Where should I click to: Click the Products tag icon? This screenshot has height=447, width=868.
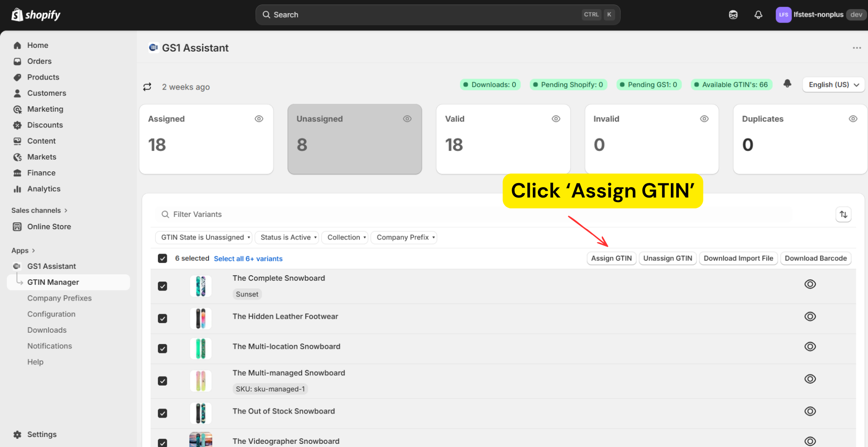[17, 77]
